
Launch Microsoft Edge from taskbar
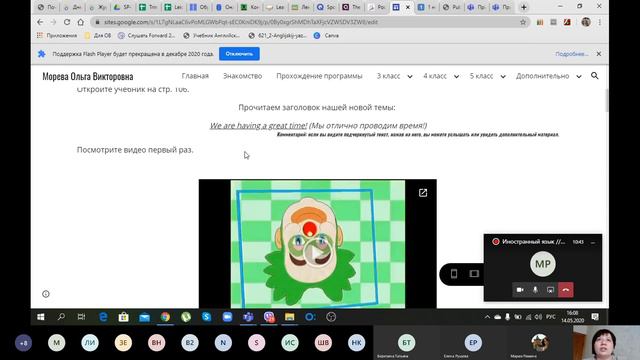point(103,317)
